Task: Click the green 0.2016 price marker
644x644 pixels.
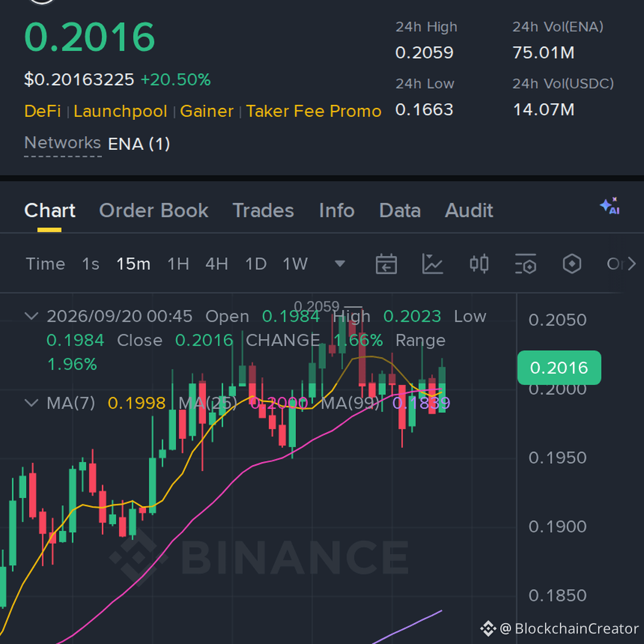Action: (559, 367)
